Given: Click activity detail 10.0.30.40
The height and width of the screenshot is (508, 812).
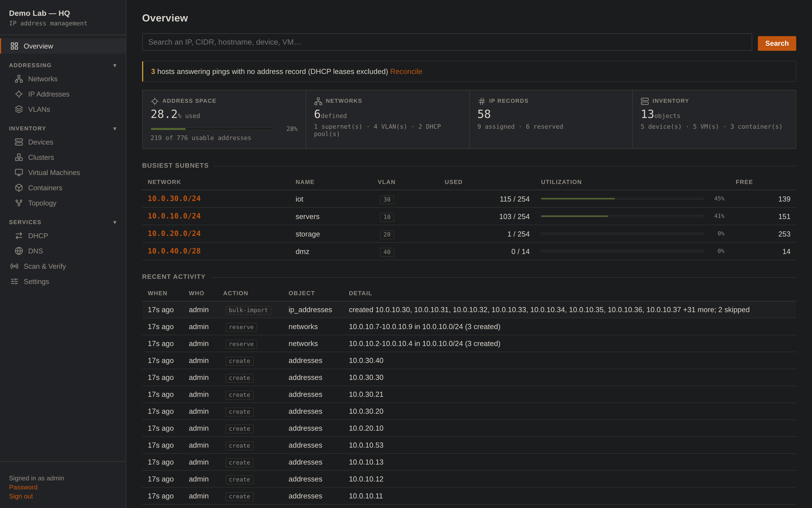Looking at the screenshot, I should (366, 360).
